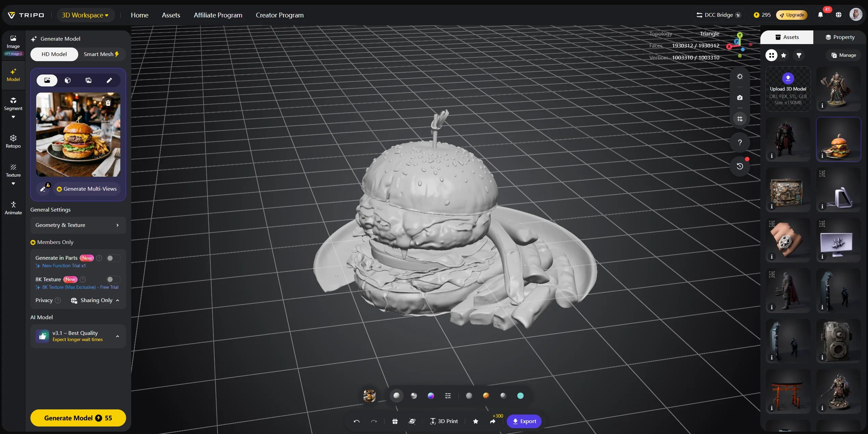Screen dimensions: 868x434
Task: Click the undo arrow
Action: 356,421
